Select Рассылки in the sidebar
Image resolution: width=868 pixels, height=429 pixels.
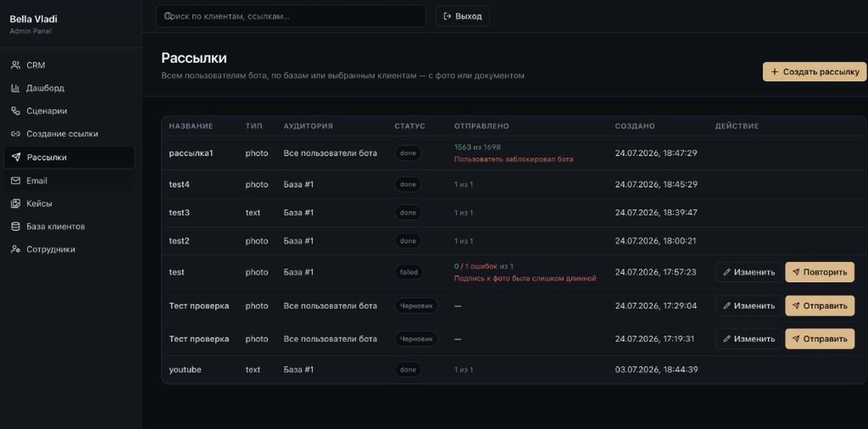click(69, 157)
